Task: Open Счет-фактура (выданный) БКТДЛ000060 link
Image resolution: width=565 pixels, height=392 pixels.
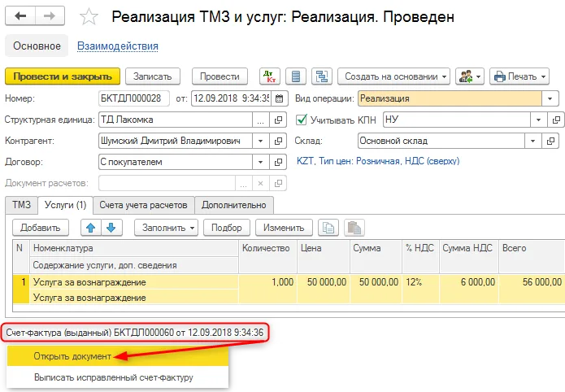Action: 135,332
